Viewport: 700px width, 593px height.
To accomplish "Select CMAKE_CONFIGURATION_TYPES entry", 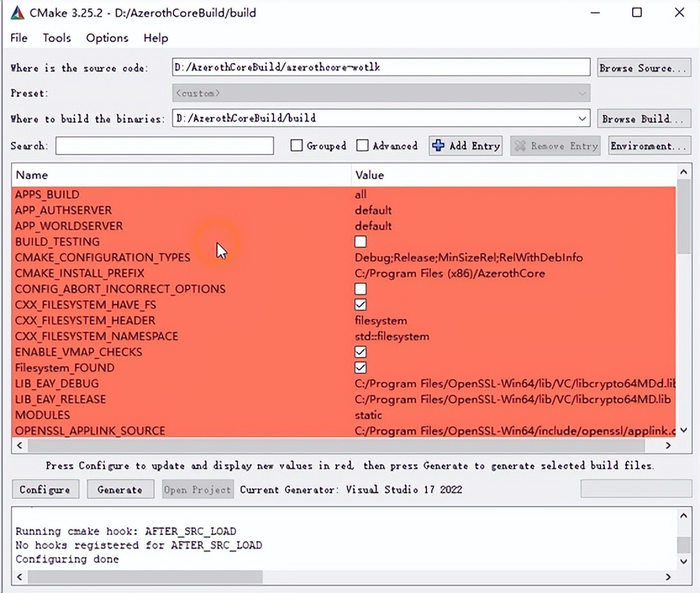I will (102, 258).
